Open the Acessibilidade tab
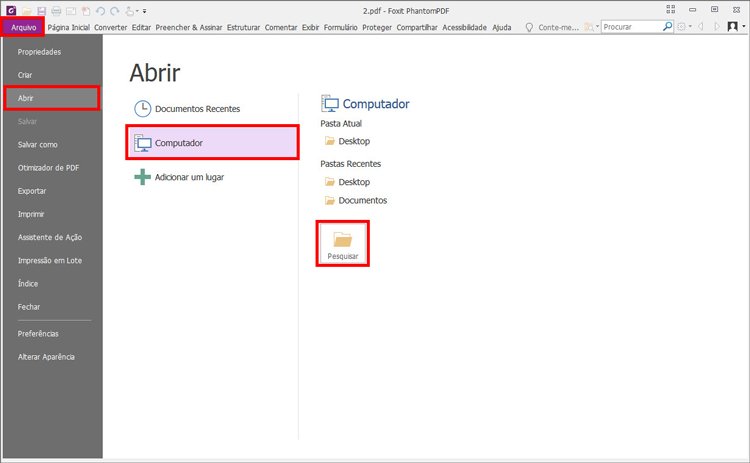750x463 pixels. [x=464, y=27]
